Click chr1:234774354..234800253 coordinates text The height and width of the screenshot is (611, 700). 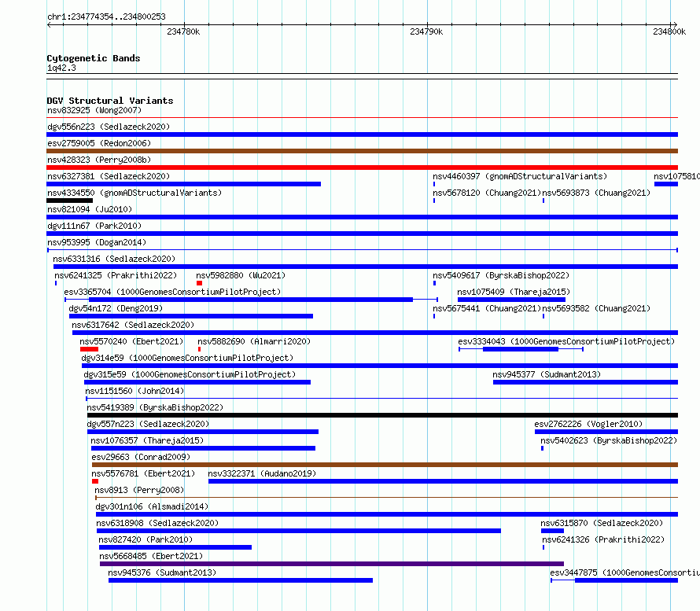106,17
